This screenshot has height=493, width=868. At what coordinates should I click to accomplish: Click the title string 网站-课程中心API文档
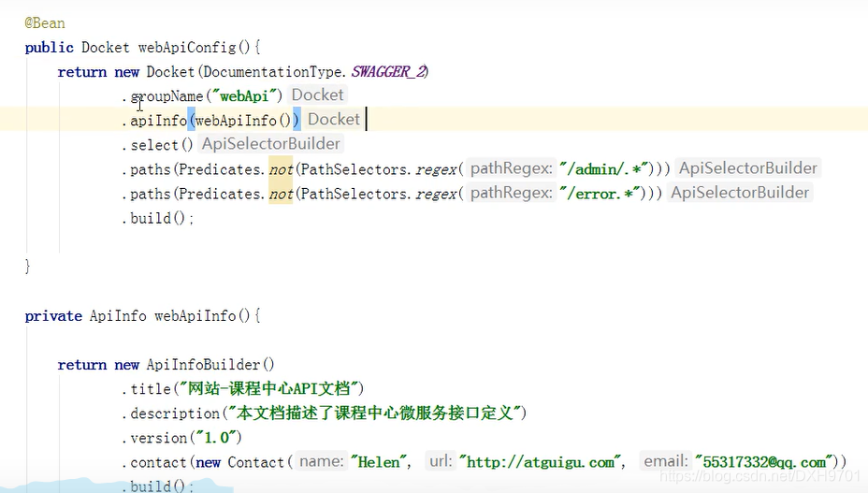tap(268, 388)
